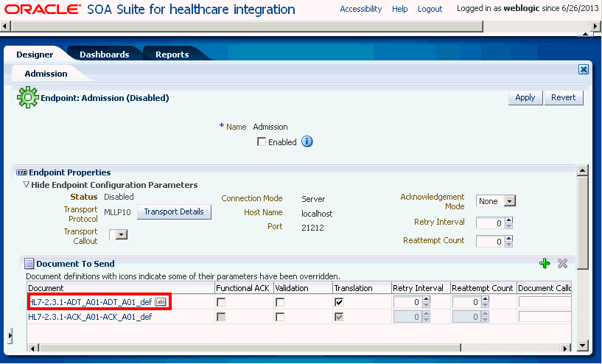Screen dimensions: 602x364
Task: Click scroll-up arrow of properties panel scrollbar
Action: 582,170
